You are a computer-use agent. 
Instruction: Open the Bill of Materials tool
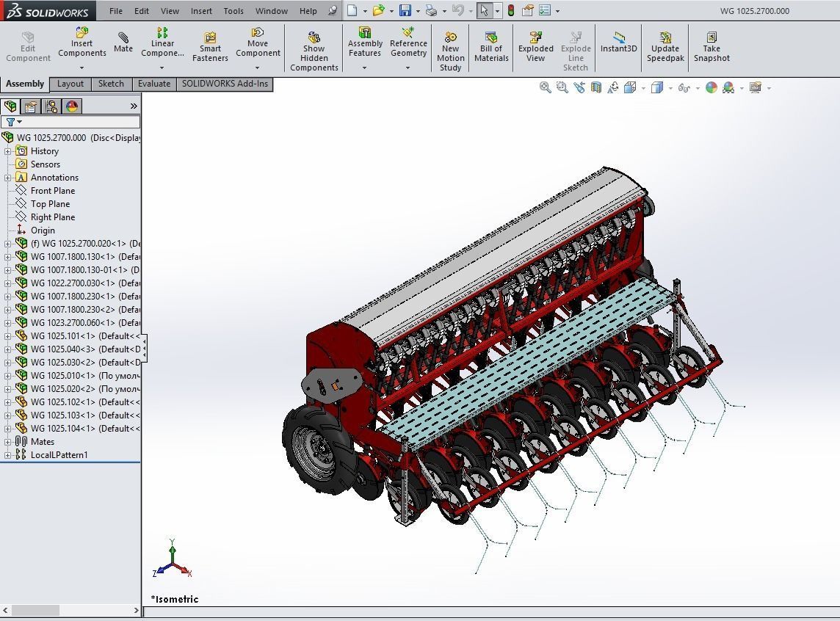click(491, 46)
